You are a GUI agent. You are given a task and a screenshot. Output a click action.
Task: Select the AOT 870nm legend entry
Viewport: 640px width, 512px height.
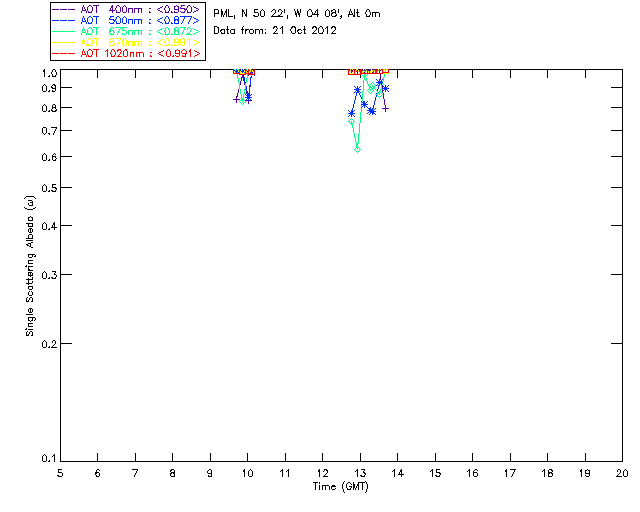click(x=127, y=42)
